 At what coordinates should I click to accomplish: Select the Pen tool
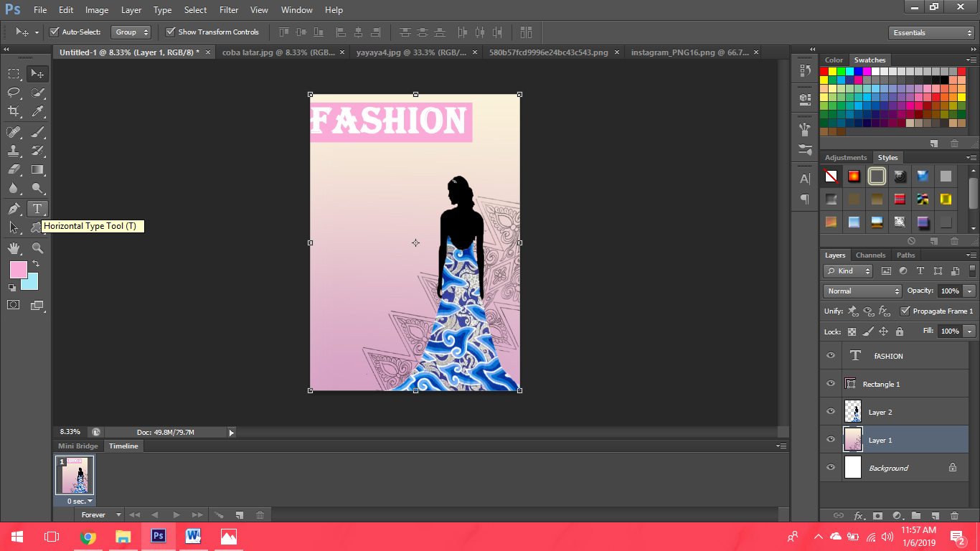pos(14,207)
